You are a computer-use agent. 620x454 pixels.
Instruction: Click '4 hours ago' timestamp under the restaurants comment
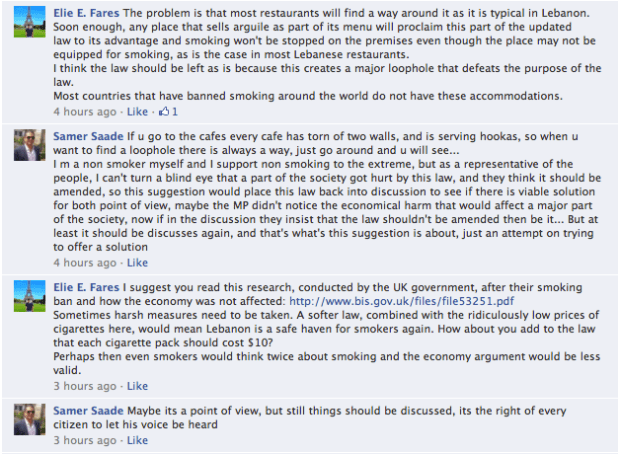click(84, 110)
